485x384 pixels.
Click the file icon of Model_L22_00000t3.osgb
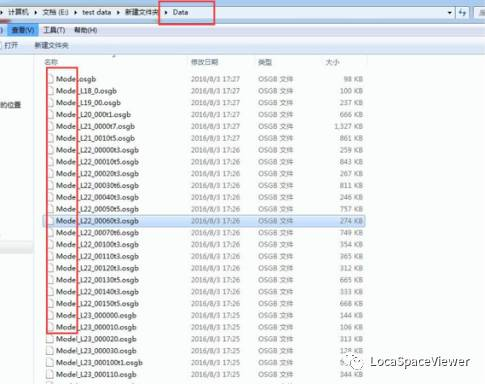(x=50, y=150)
